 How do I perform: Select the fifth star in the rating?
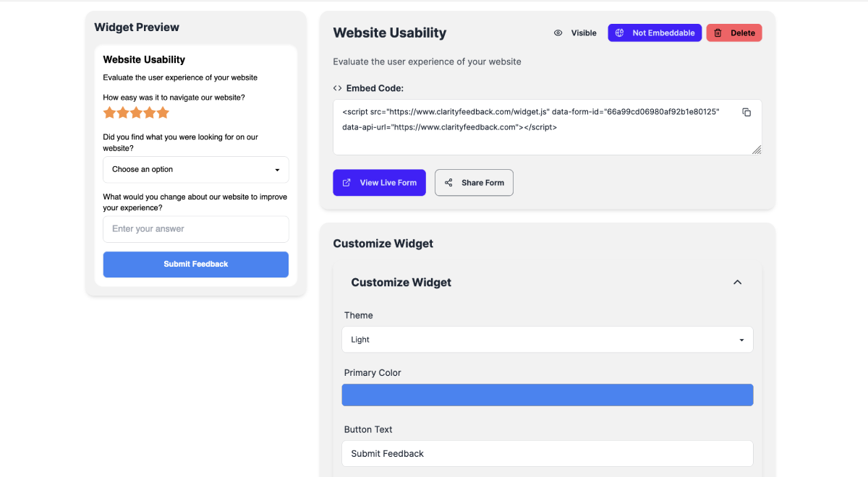point(163,113)
